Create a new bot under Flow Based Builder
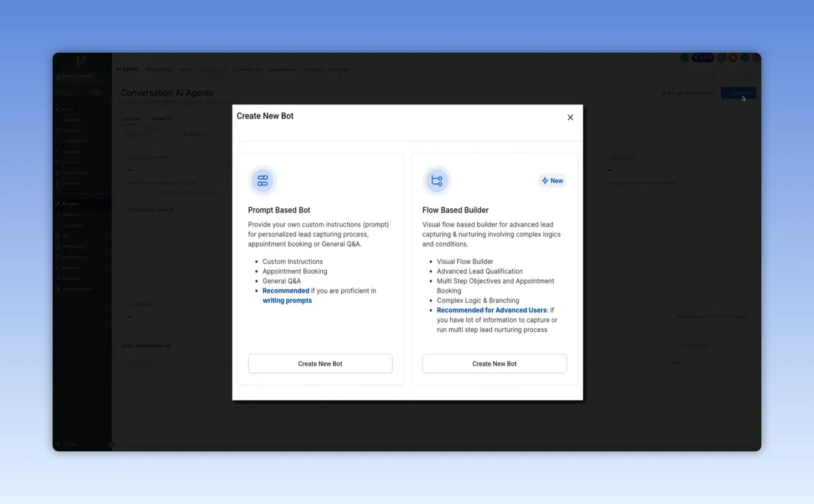 pos(494,364)
